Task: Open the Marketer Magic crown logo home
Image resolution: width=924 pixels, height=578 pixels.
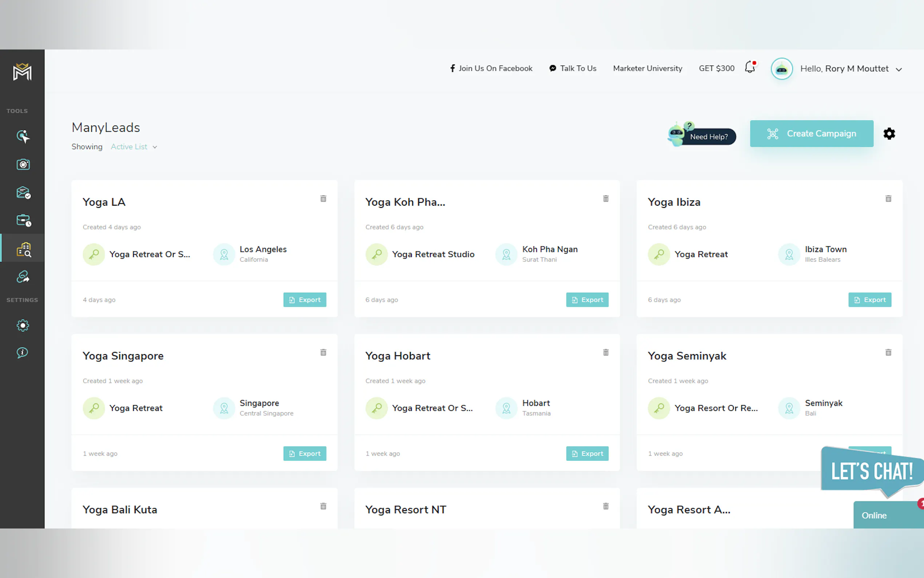Action: coord(22,72)
